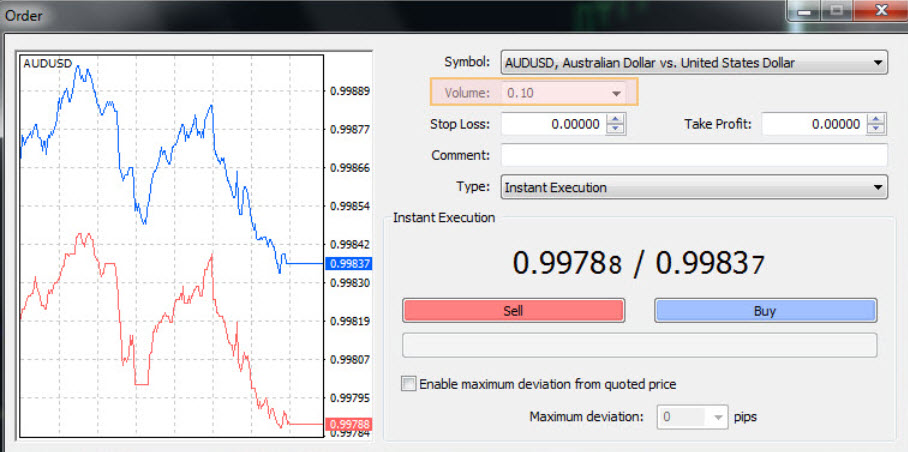Click the empty status bar below Sell/Buy
This screenshot has width=908, height=452.
639,345
